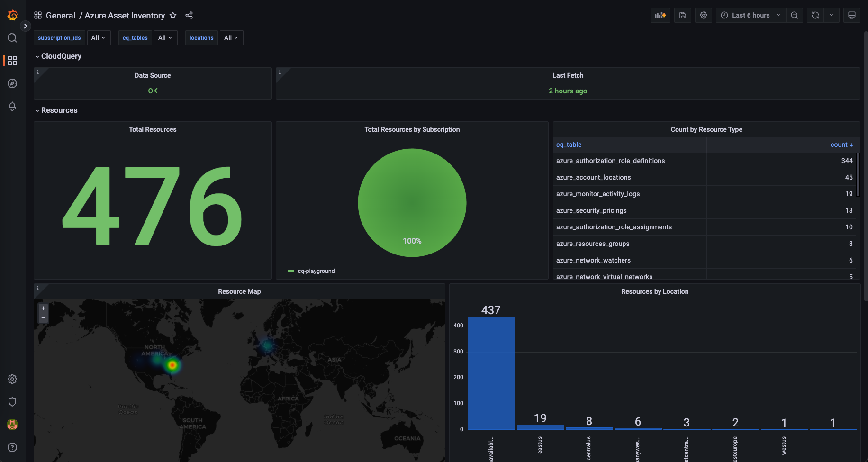Open Data Source panel title menu
868x462 pixels.
[153, 75]
